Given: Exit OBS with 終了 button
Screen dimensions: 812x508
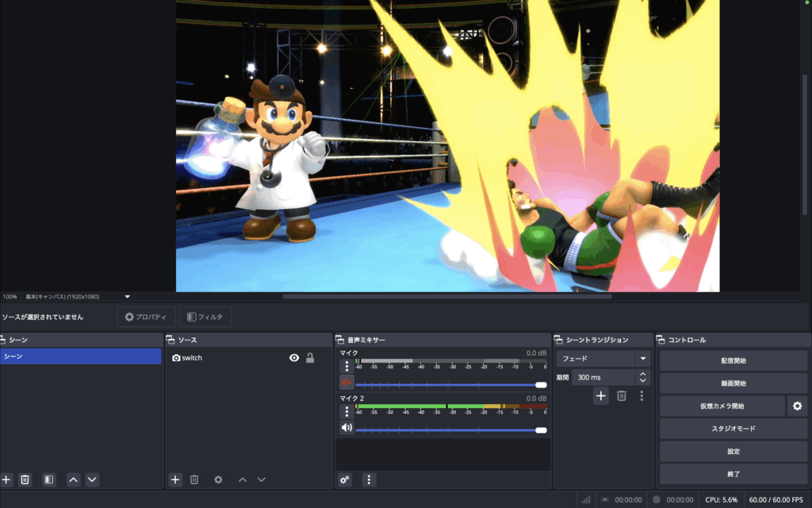Looking at the screenshot, I should [733, 474].
